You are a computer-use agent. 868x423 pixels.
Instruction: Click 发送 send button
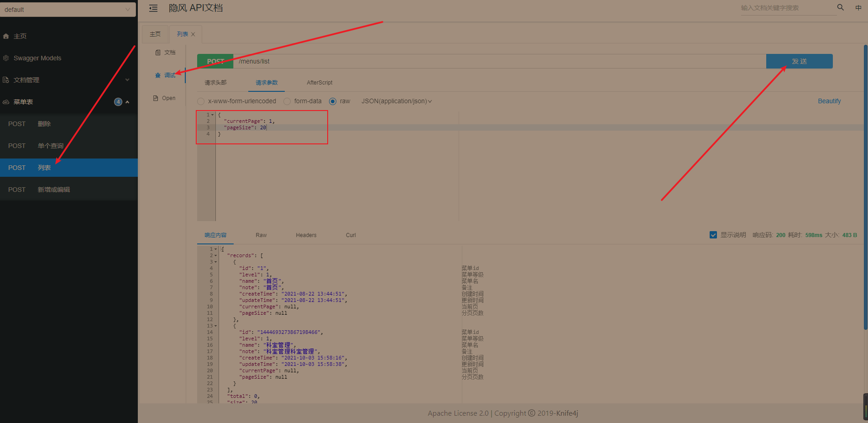pos(799,61)
